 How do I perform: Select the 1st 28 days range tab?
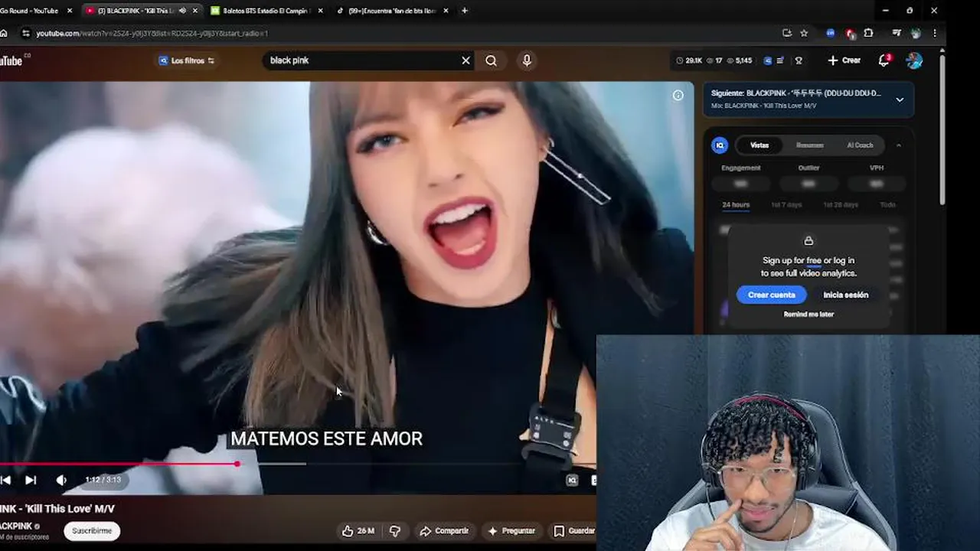(840, 204)
